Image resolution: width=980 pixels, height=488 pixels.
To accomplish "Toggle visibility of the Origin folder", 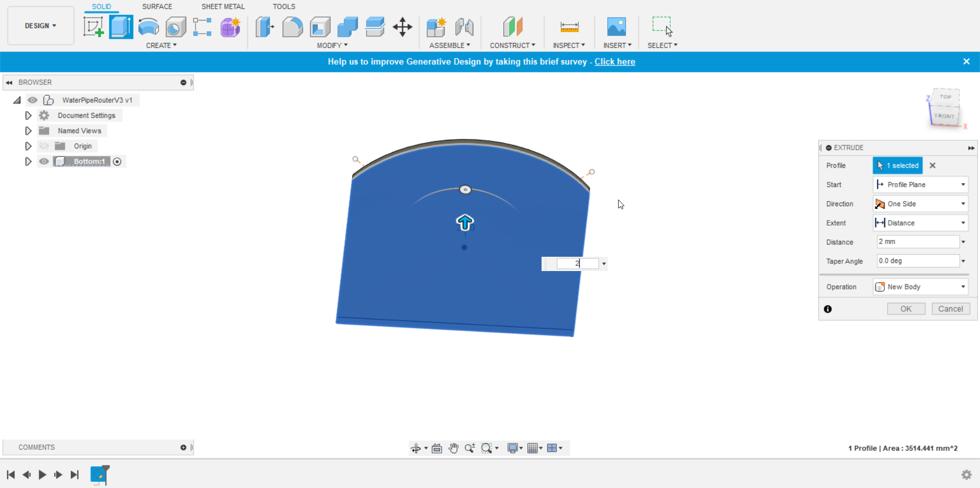I will tap(44, 146).
